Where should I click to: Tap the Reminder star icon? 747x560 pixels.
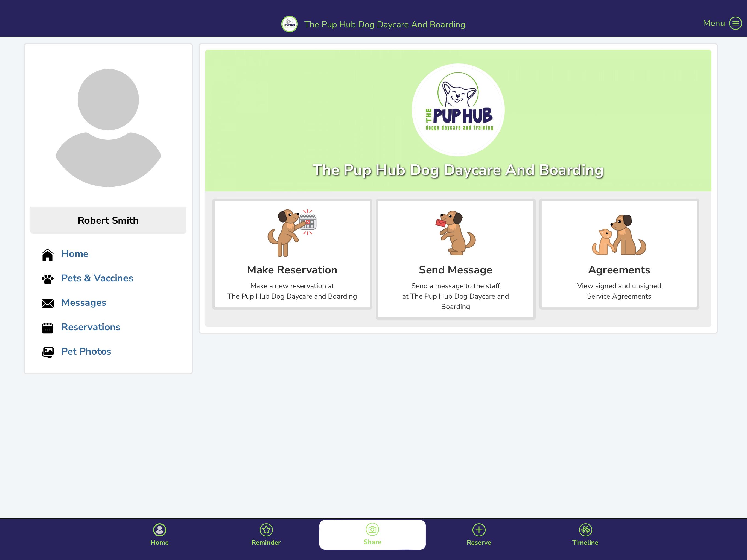[266, 530]
